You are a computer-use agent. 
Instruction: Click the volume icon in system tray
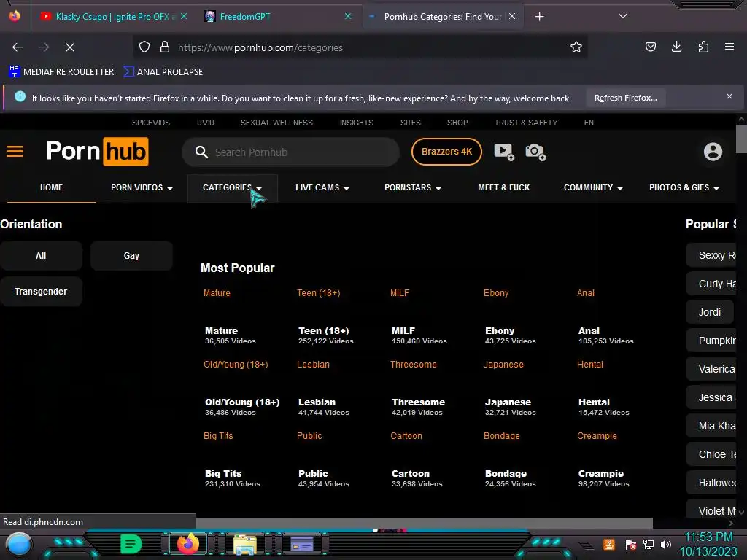[666, 544]
